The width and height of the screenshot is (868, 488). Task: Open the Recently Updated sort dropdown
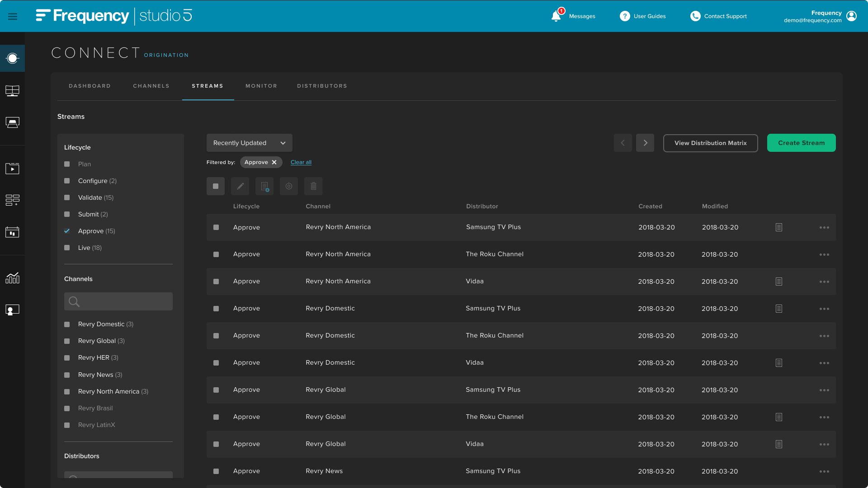tap(250, 143)
